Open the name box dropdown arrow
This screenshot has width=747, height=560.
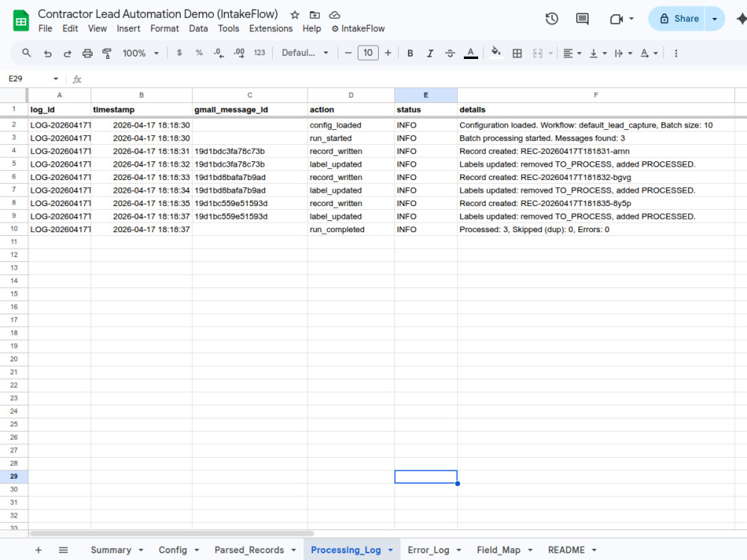56,78
